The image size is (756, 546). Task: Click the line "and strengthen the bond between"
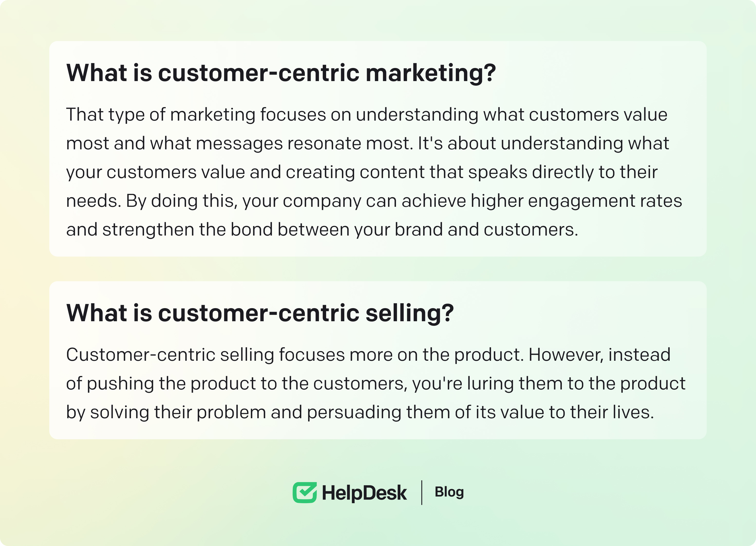(322, 230)
